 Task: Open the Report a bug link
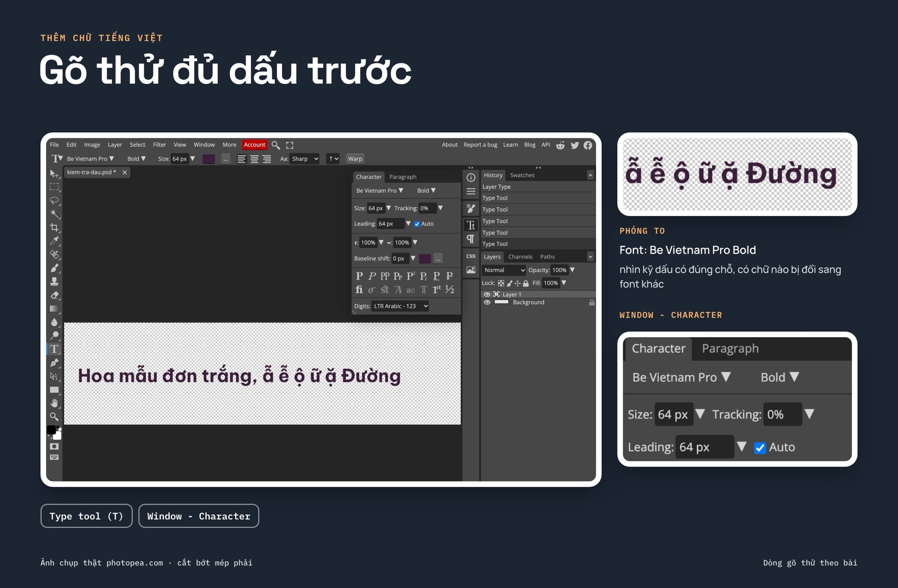coord(480,145)
